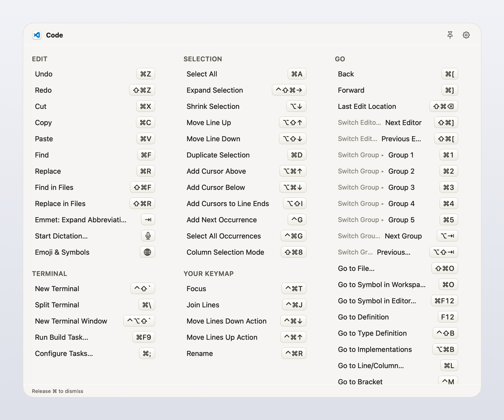Click the globe key for Emoji & Symbols
This screenshot has height=420, width=504.
[x=147, y=252]
